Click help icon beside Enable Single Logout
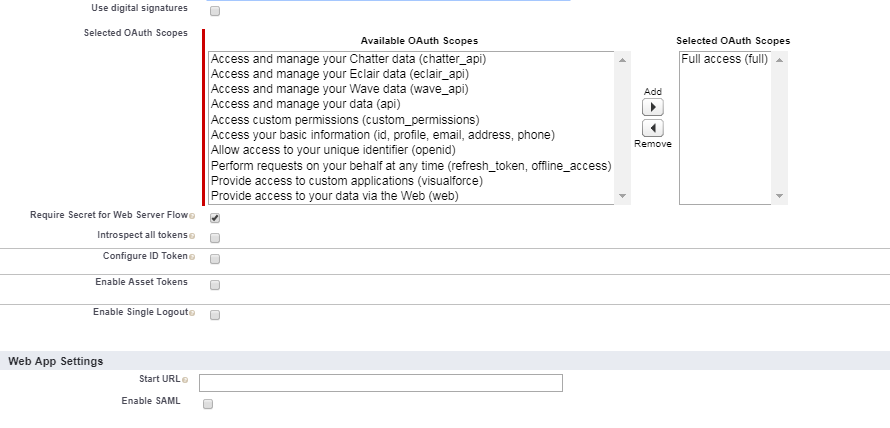 coord(192,313)
